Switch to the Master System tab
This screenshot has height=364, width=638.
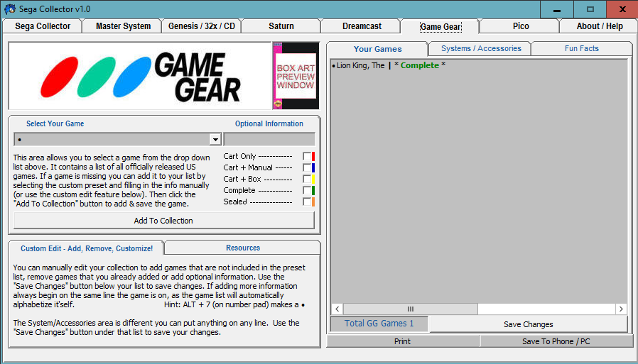[x=124, y=26]
